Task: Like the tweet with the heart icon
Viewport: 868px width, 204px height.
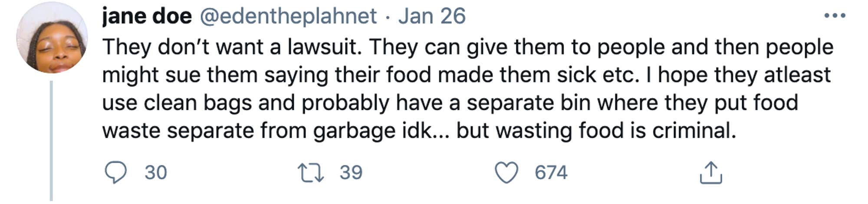Action: click(x=506, y=172)
